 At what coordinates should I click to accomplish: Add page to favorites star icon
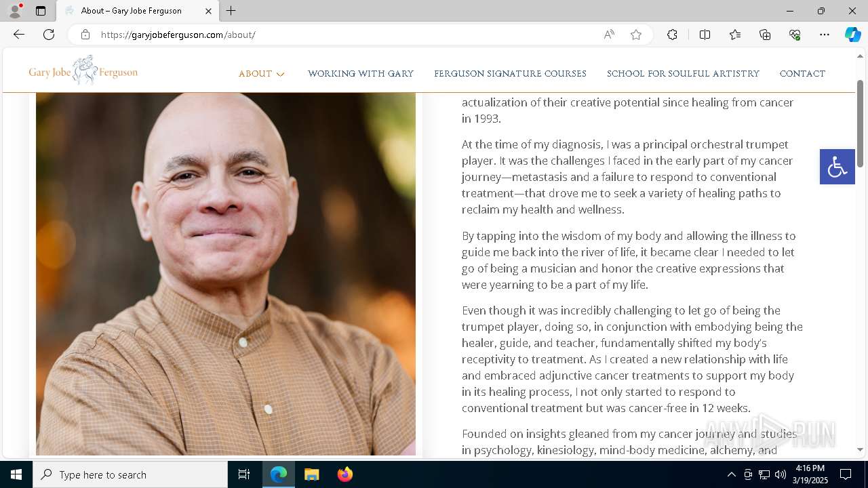point(636,35)
